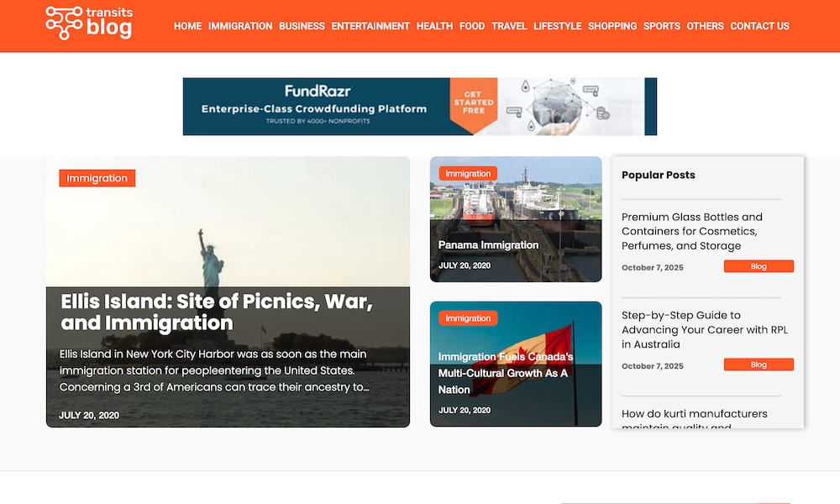Open the FOOD menu item
Image resolution: width=840 pixels, height=504 pixels.
point(472,26)
